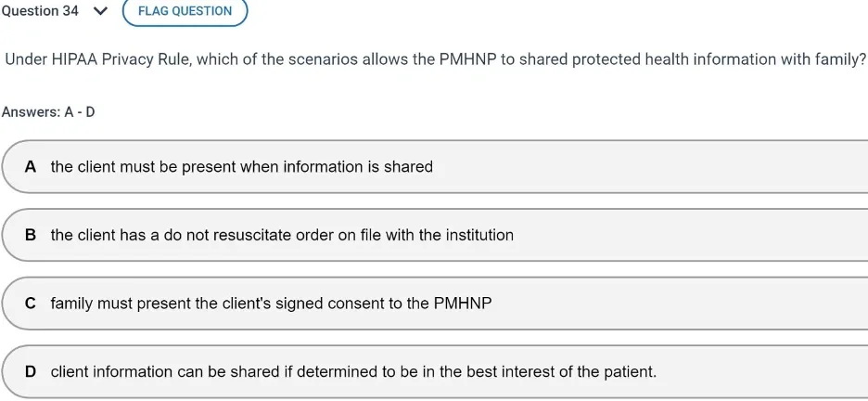Expand the Question 34 chevron dropdown

(x=98, y=11)
